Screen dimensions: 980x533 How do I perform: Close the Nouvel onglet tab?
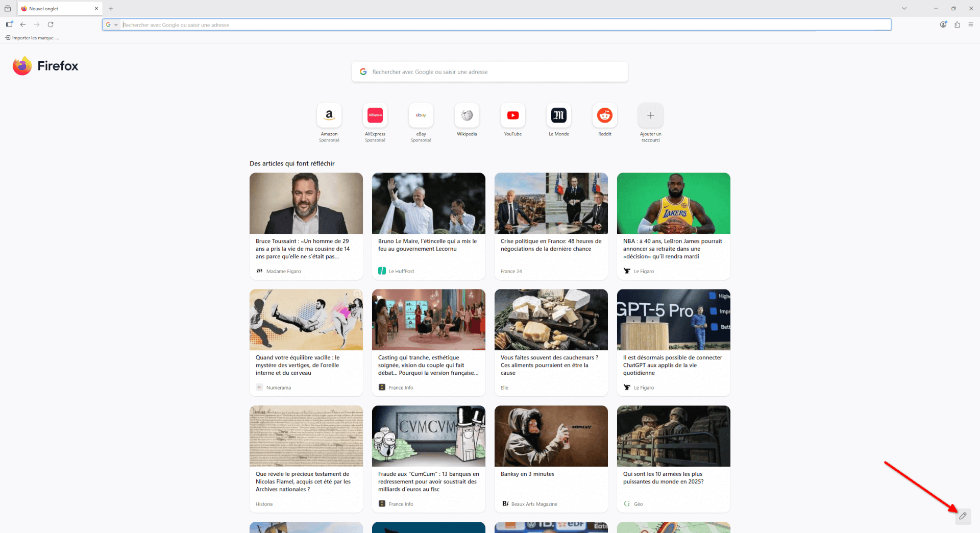tap(96, 9)
